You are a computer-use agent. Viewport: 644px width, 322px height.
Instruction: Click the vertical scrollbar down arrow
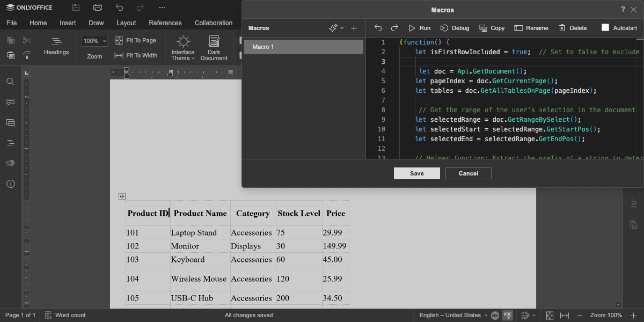pyautogui.click(x=619, y=305)
